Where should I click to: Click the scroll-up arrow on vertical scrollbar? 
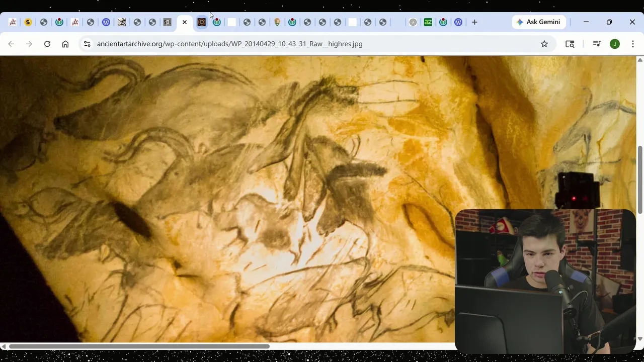coord(640,60)
